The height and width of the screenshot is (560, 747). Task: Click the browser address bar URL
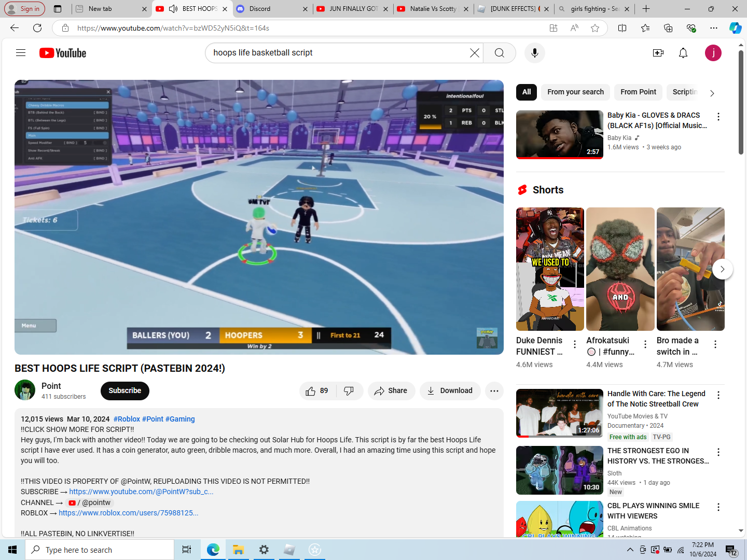tap(173, 28)
